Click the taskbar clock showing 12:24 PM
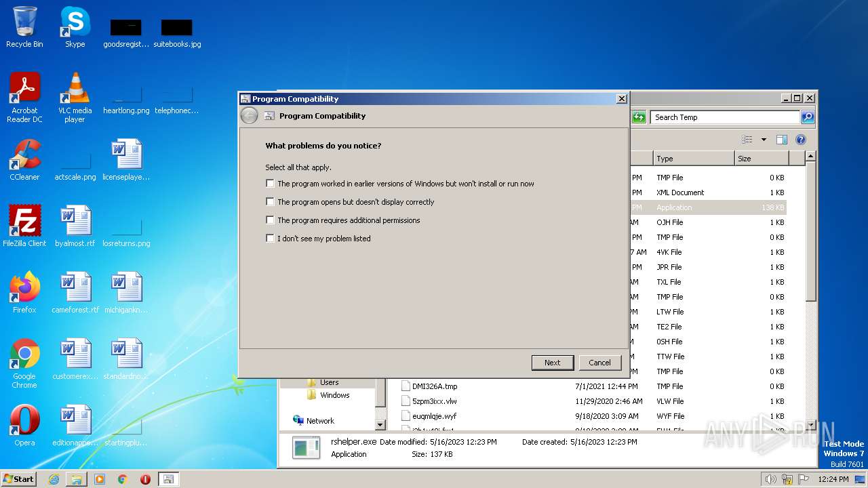 pos(833,479)
